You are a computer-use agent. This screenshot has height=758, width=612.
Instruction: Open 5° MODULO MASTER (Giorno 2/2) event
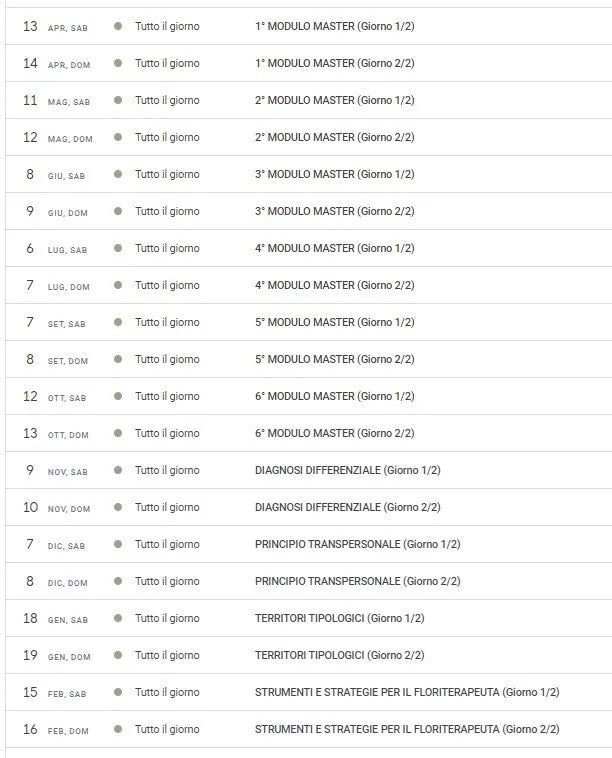335,359
